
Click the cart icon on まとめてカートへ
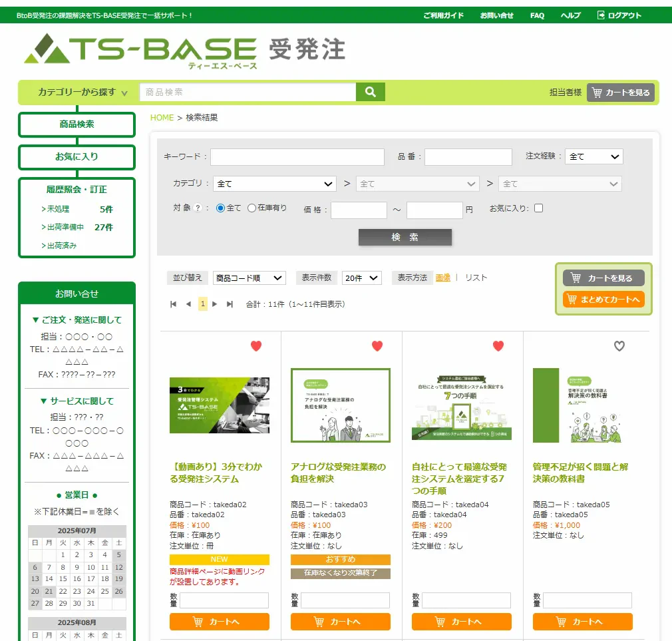click(573, 300)
